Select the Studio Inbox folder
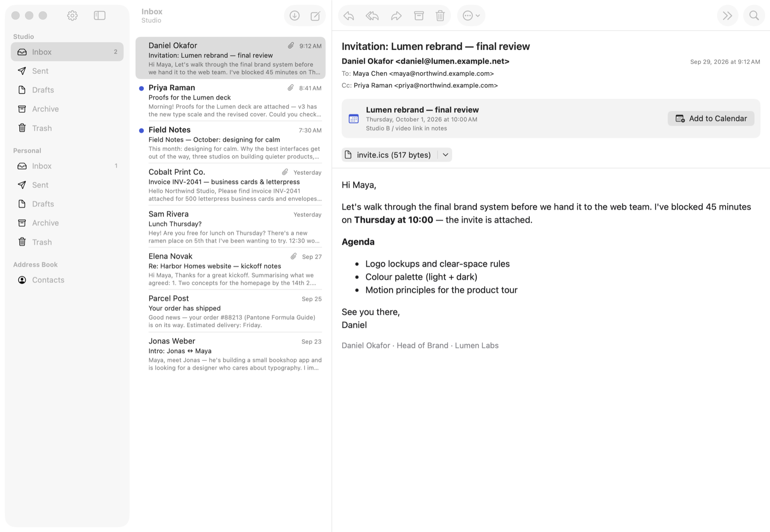 pyautogui.click(x=67, y=52)
